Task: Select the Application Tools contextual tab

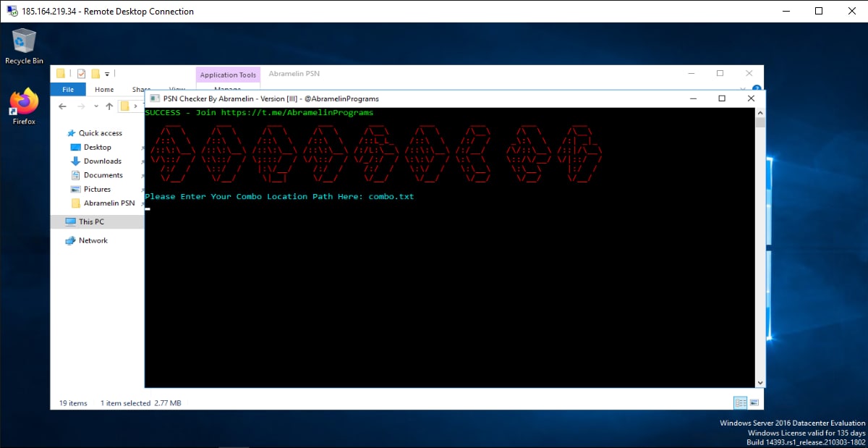Action: 228,75
